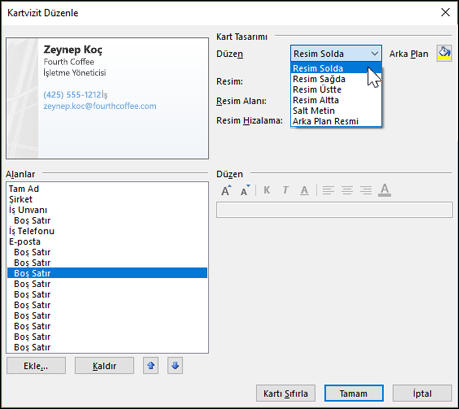Toggle italic using the T icon
The height and width of the screenshot is (409, 459).
(285, 190)
